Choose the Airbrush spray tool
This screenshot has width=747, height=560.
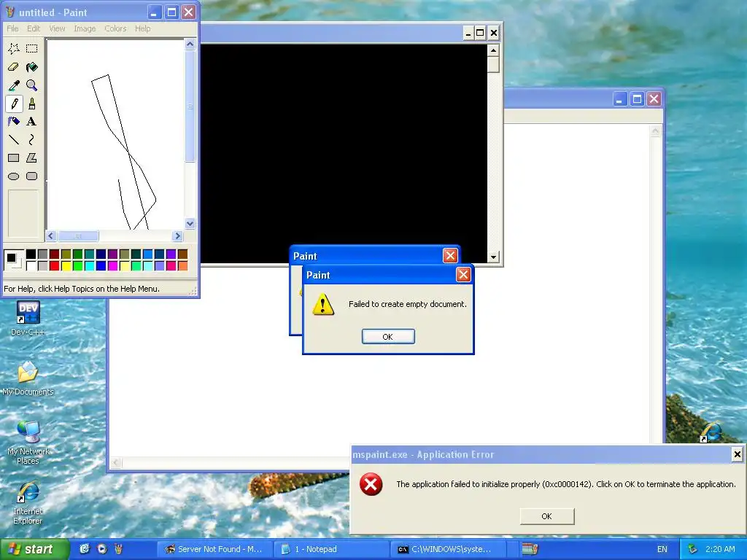14,122
